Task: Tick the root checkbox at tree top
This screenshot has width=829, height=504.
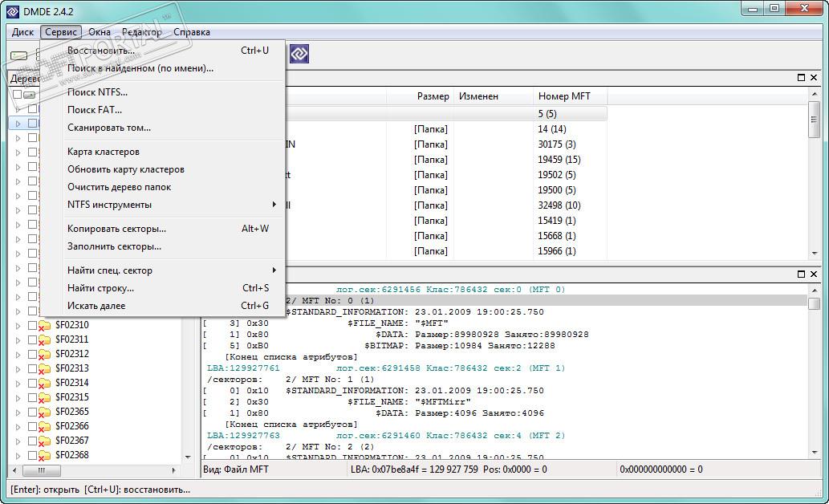Action: (x=18, y=94)
